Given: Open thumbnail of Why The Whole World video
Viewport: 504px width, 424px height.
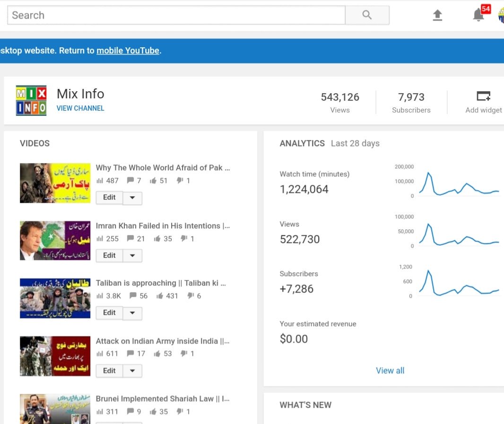Looking at the screenshot, I should point(55,183).
